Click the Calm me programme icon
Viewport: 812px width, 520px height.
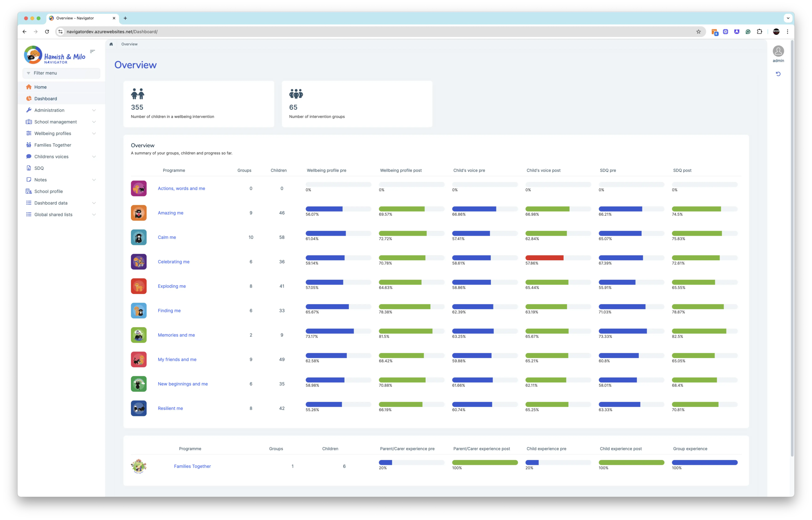[x=139, y=237]
